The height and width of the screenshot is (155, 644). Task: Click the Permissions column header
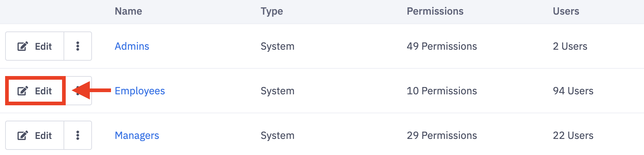pyautogui.click(x=435, y=11)
